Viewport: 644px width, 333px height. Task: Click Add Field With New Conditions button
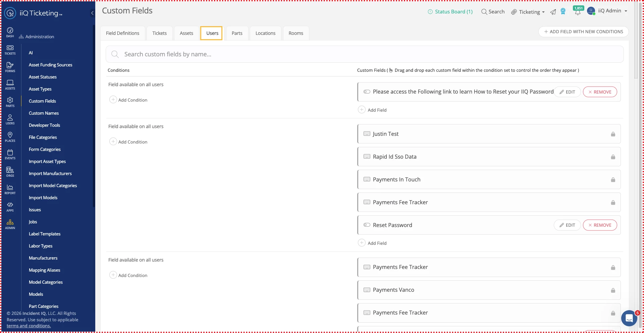(583, 32)
